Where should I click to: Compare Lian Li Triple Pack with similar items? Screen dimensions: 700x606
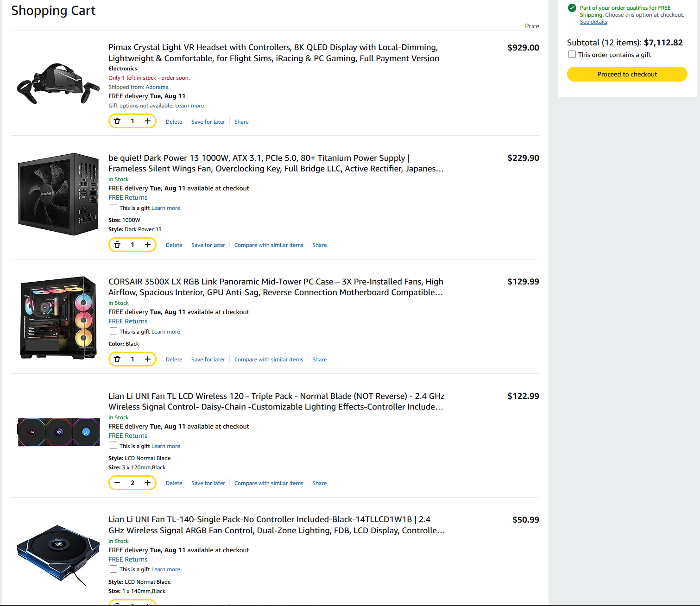pos(269,483)
